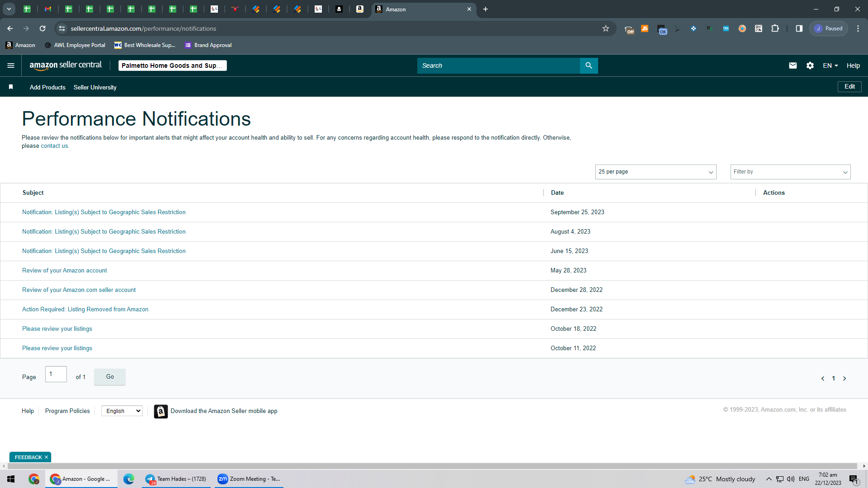The image size is (868, 488).
Task: Open the AWL Employee Portal bookmark
Action: [x=75, y=45]
